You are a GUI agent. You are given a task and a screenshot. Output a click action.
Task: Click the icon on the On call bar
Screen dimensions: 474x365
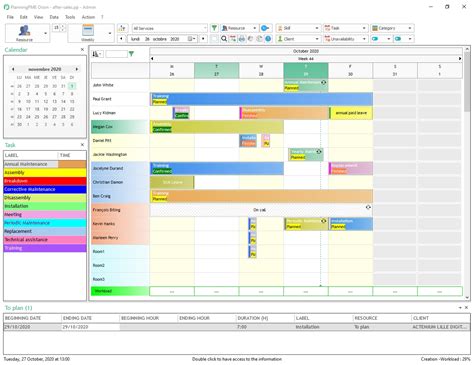click(x=368, y=207)
